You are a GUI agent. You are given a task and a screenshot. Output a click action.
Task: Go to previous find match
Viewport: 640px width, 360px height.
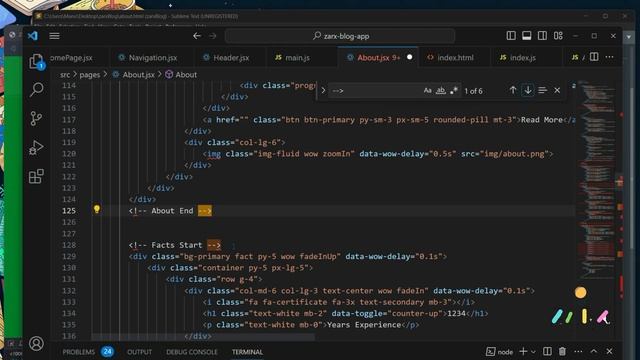click(513, 90)
